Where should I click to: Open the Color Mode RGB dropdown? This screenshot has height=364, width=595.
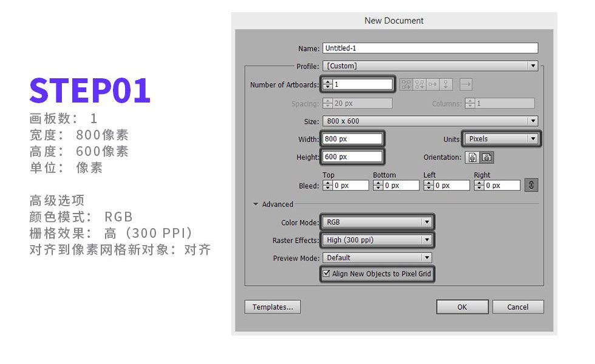coord(377,222)
